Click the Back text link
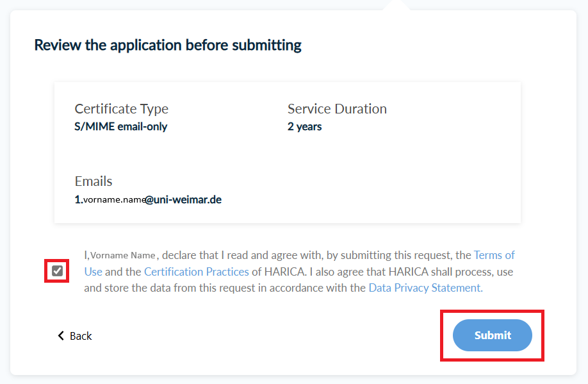This screenshot has height=384, width=588. (x=81, y=336)
